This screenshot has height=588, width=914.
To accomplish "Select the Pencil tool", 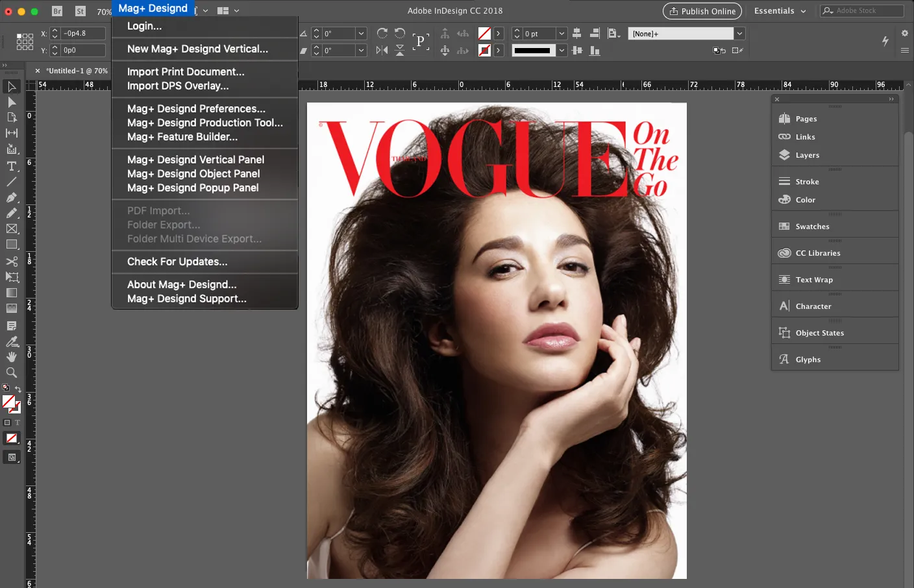I will (12, 213).
